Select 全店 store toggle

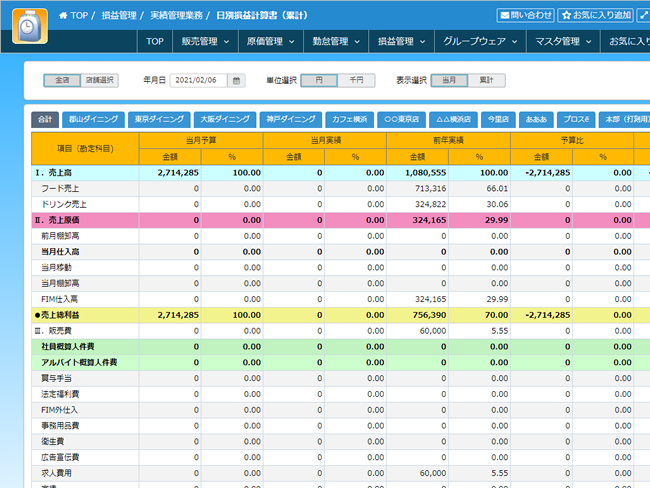[62, 80]
